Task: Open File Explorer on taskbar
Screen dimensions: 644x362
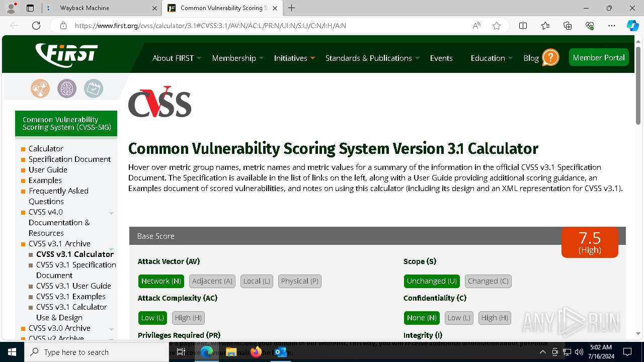Action: click(231, 352)
